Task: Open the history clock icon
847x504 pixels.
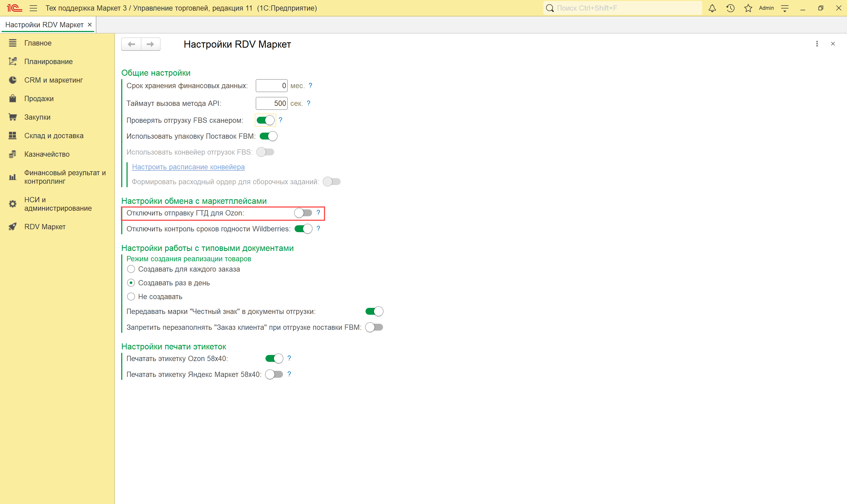Action: tap(730, 8)
